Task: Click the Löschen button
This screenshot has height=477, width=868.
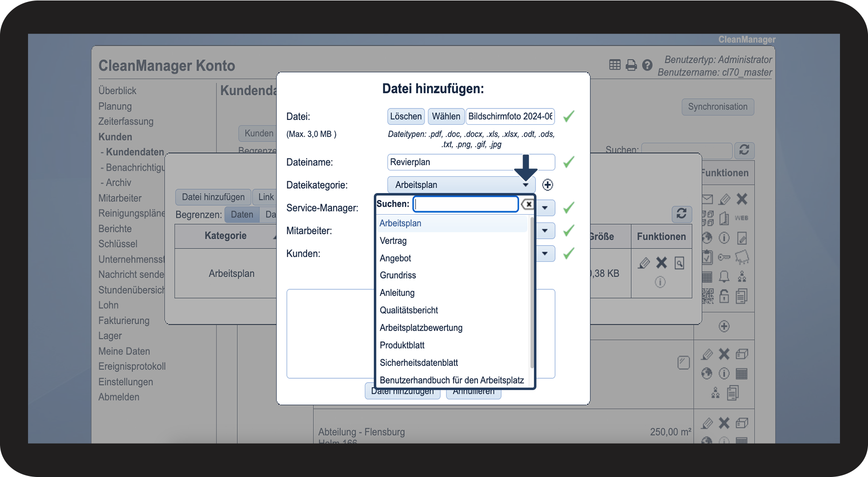Action: click(406, 116)
